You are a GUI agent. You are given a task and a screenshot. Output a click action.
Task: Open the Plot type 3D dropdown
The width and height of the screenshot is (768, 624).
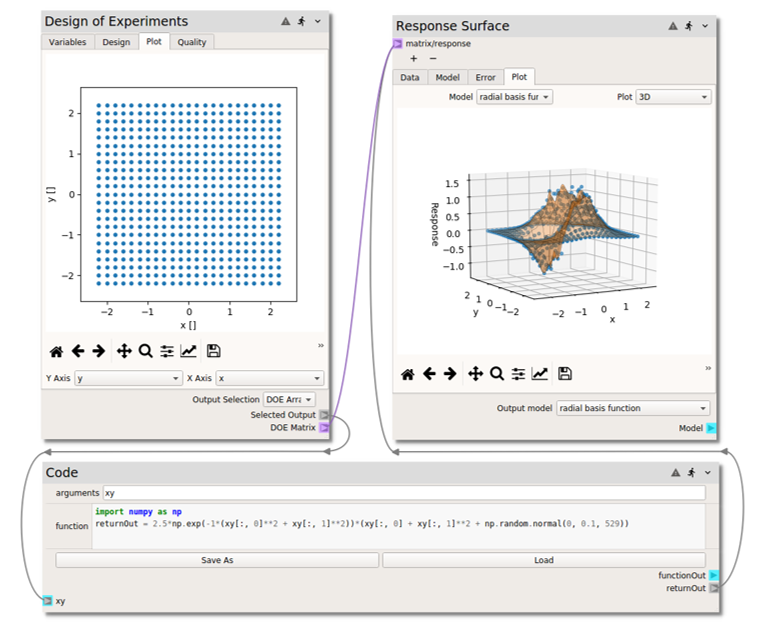point(673,97)
